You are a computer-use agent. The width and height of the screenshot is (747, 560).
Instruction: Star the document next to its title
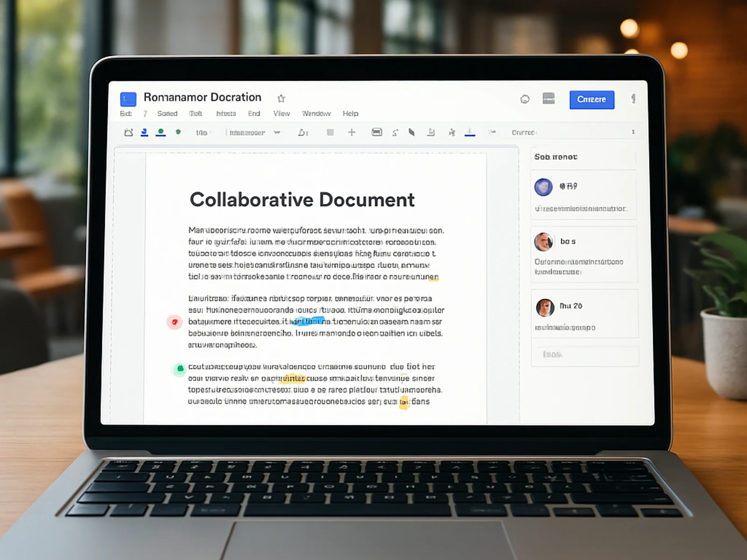coord(282,98)
